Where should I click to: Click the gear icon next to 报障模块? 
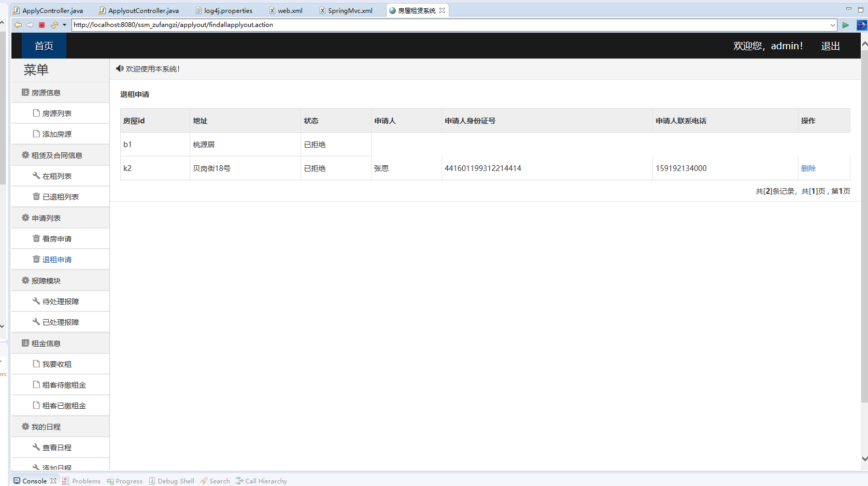click(25, 280)
